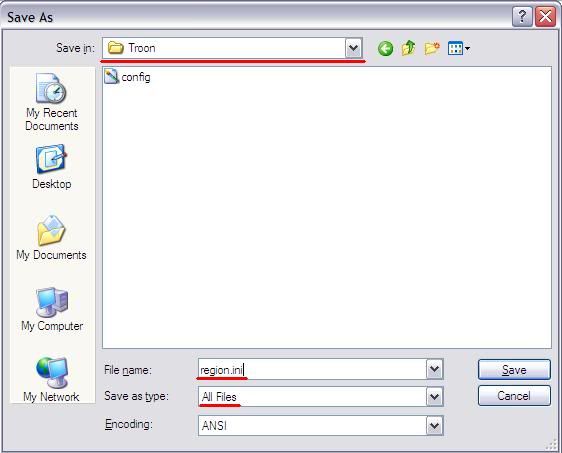
Task: Open the Encoding dropdown
Action: pyautogui.click(x=434, y=426)
